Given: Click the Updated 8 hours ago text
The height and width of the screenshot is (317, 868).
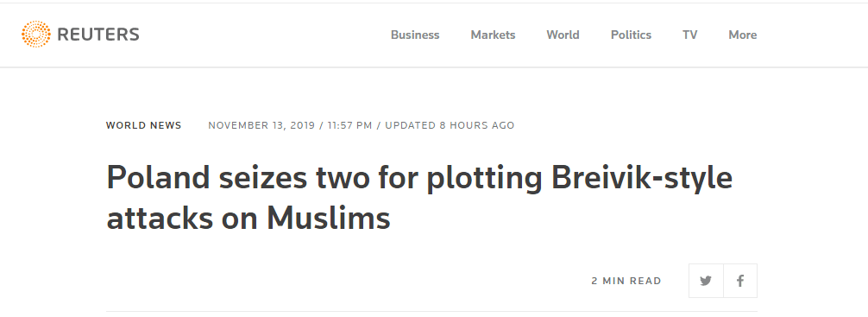Looking at the screenshot, I should click(x=450, y=125).
